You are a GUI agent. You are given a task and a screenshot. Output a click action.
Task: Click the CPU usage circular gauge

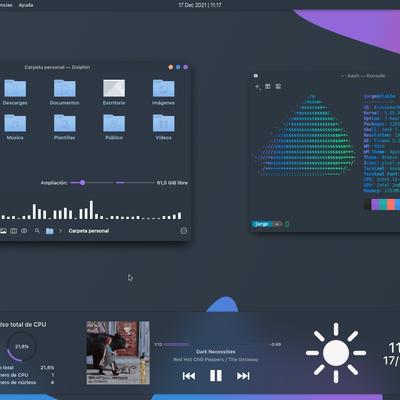(21, 347)
